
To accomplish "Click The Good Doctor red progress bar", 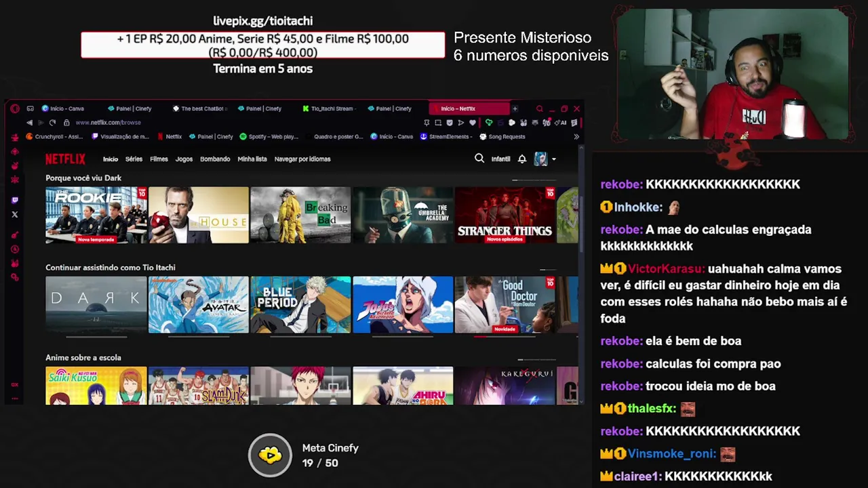I will coord(505,335).
